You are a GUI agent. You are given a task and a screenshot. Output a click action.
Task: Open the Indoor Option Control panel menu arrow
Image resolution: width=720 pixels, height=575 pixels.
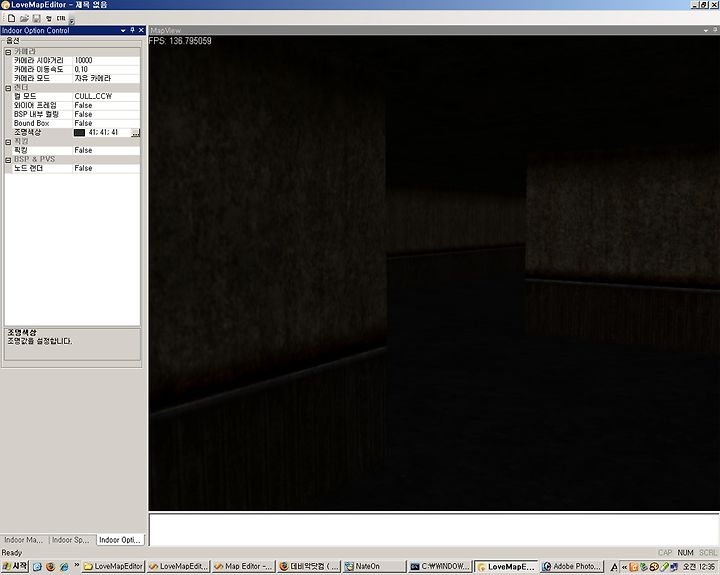tap(123, 30)
